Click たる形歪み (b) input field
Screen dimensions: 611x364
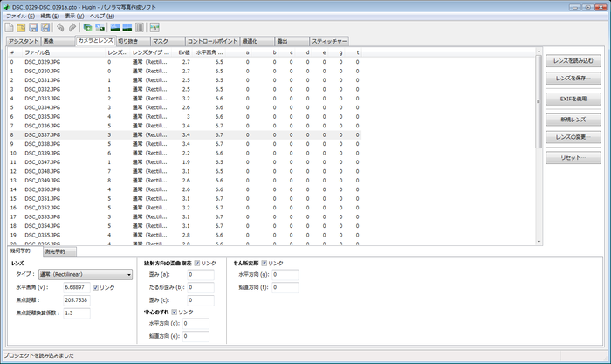[x=201, y=287]
